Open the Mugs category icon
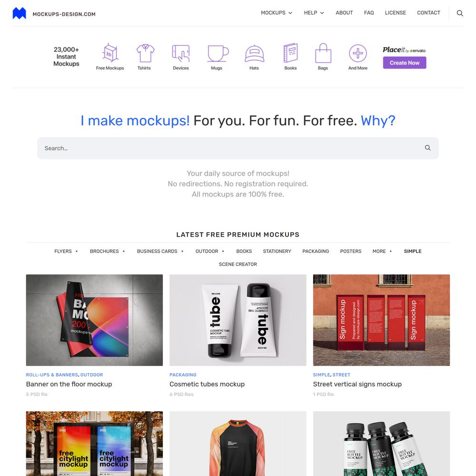This screenshot has height=476, width=476. tap(218, 53)
